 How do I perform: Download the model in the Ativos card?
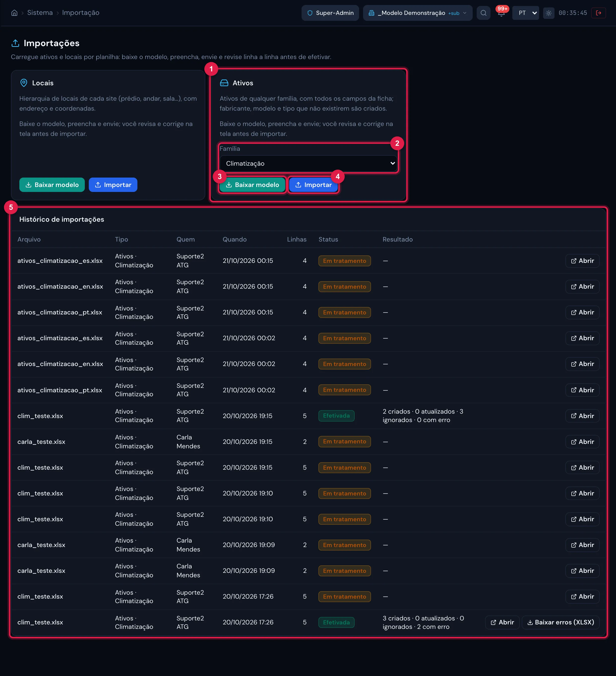coord(252,185)
